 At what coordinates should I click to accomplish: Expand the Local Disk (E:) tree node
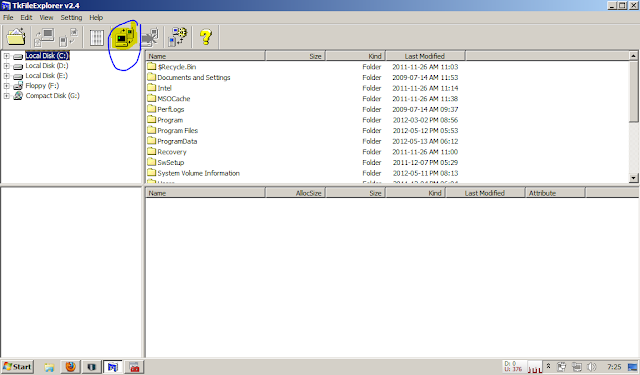tap(7, 75)
